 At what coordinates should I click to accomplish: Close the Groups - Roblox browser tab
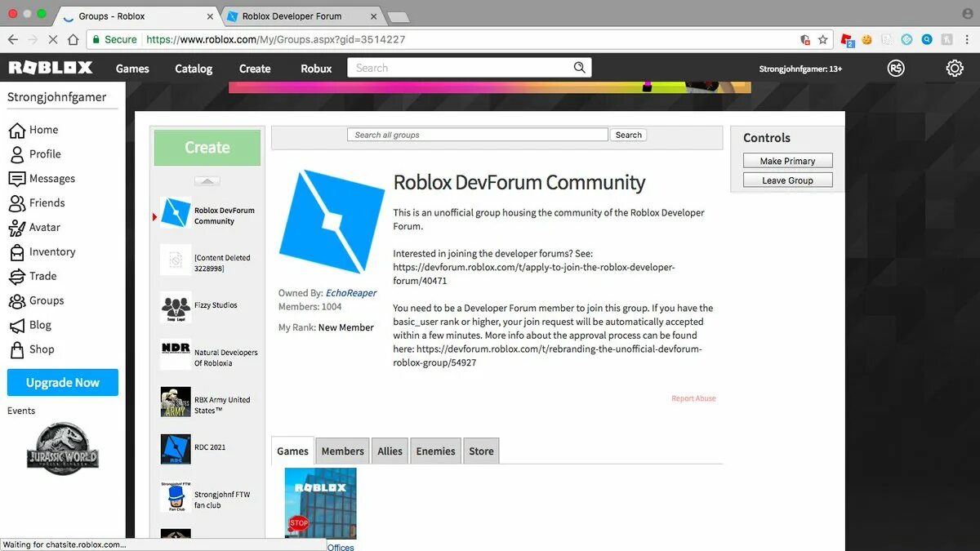[x=210, y=16]
